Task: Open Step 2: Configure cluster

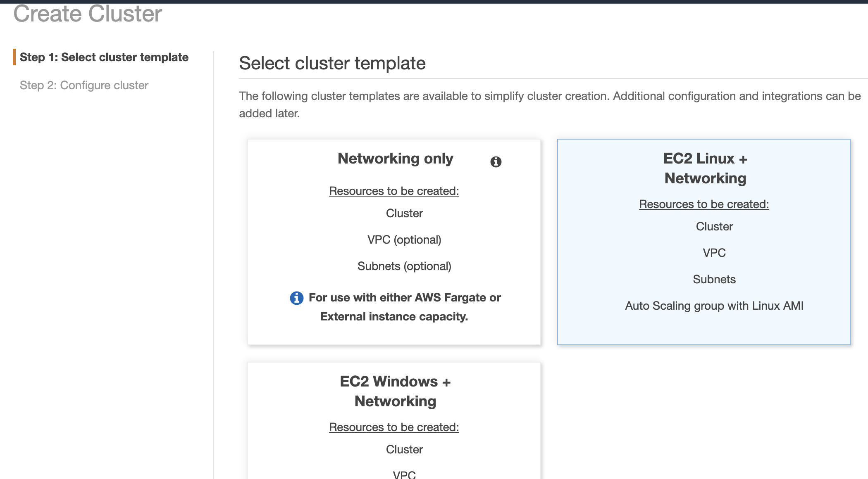Action: [84, 85]
